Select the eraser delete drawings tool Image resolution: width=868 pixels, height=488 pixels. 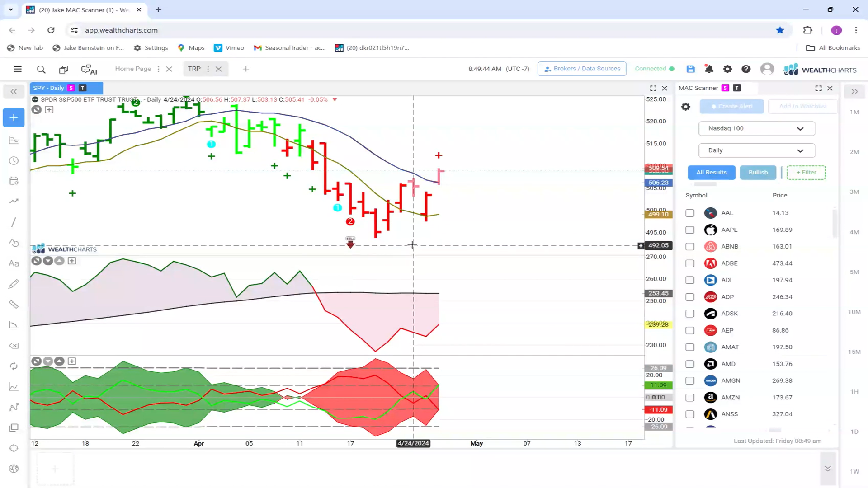pos(14,346)
